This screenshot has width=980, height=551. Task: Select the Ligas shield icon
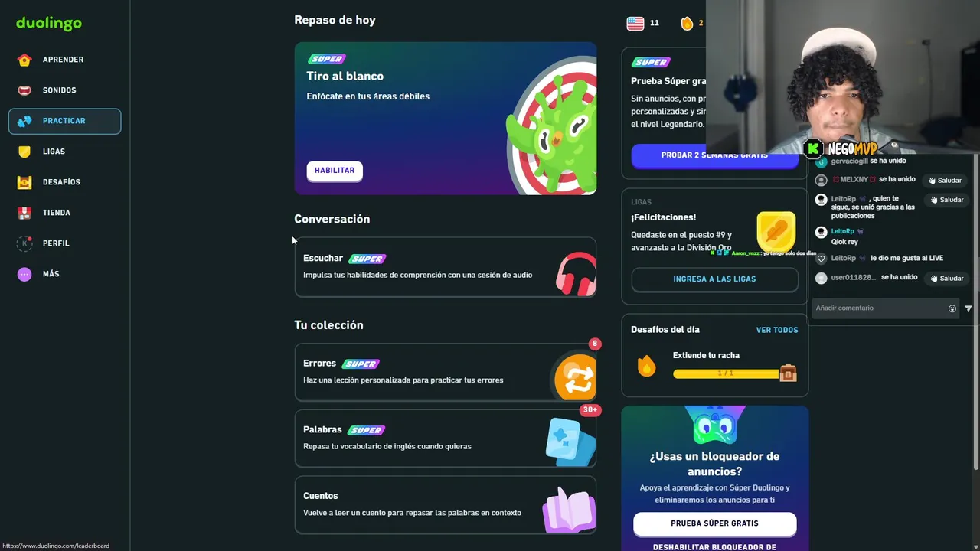click(x=24, y=152)
